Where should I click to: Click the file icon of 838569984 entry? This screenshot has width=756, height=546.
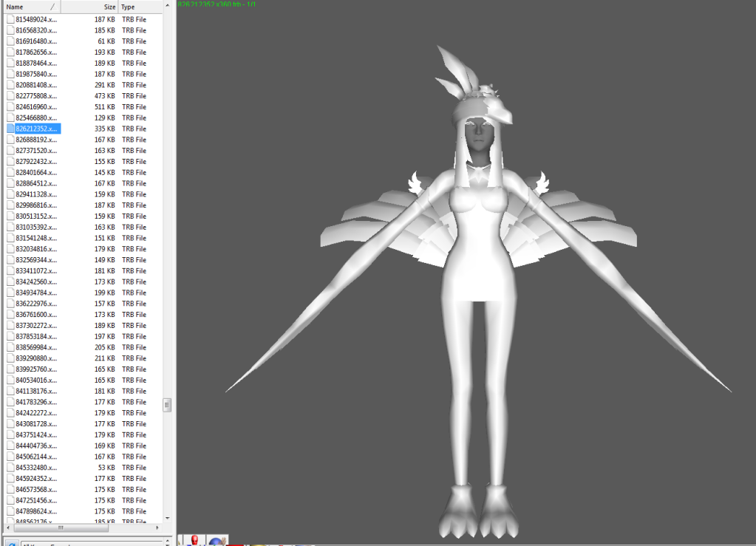(10, 347)
